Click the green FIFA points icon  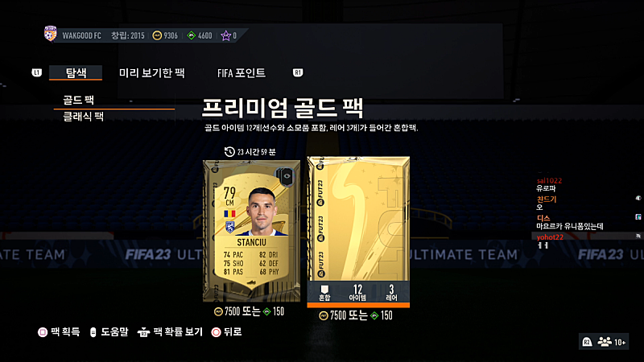(x=192, y=35)
